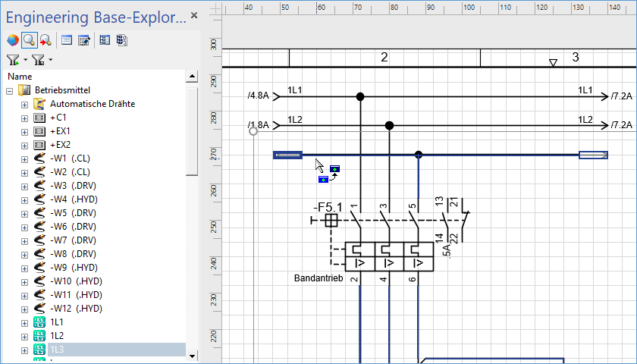Select the +C1 location item
Screen dimensions: 637x364
pos(58,118)
